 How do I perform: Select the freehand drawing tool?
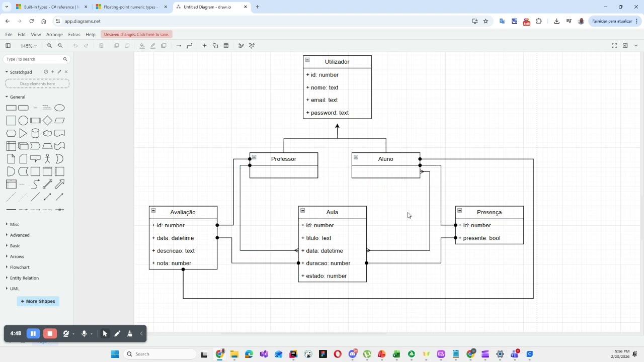pos(241,46)
